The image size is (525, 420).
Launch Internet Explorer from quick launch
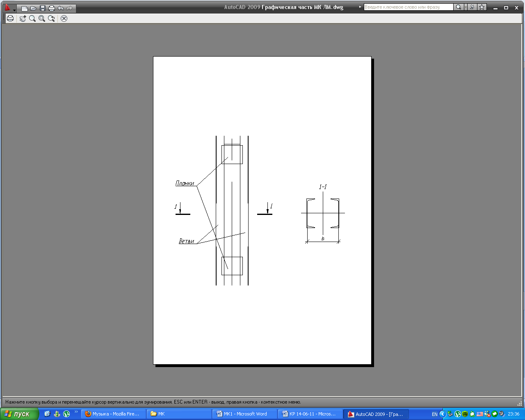coord(47,414)
